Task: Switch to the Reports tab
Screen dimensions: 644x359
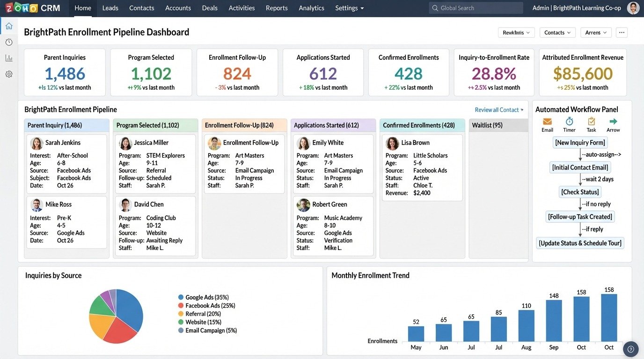Action: (x=277, y=8)
